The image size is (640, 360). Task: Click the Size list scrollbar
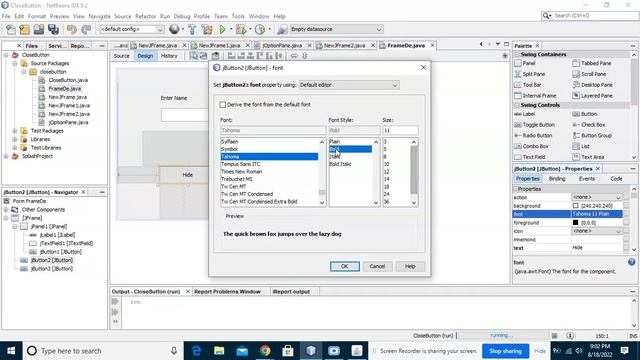click(x=414, y=172)
